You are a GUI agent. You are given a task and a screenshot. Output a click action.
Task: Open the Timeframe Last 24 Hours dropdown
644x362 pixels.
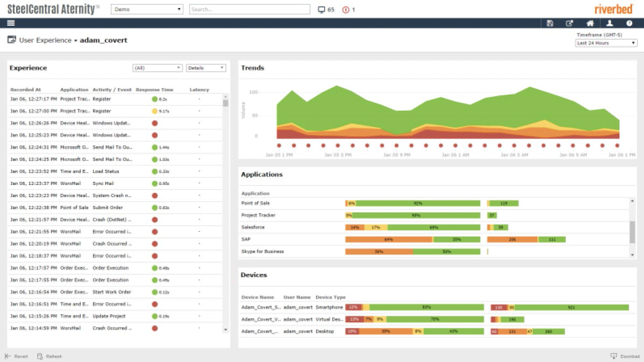(606, 43)
